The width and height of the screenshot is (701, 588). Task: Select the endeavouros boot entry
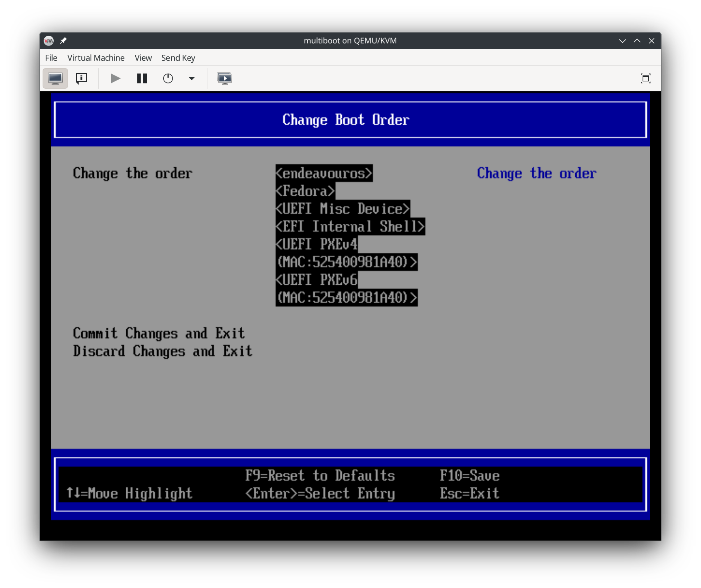point(324,173)
